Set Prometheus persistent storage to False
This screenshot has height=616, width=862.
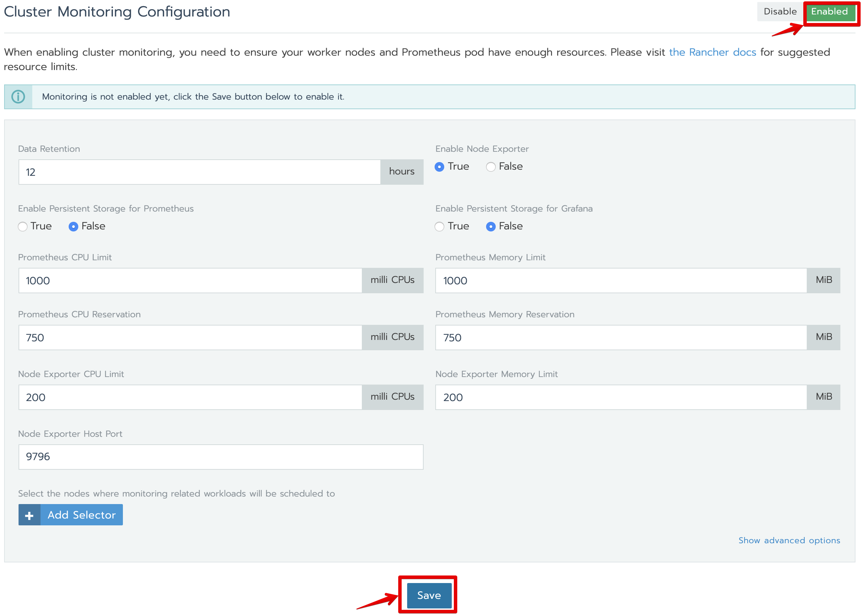73,226
